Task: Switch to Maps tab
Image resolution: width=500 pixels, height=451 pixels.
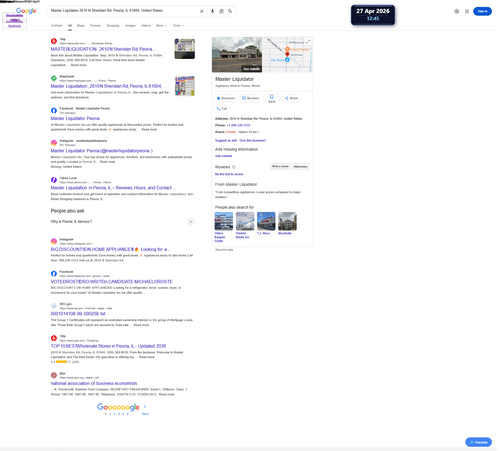Action: [x=81, y=26]
